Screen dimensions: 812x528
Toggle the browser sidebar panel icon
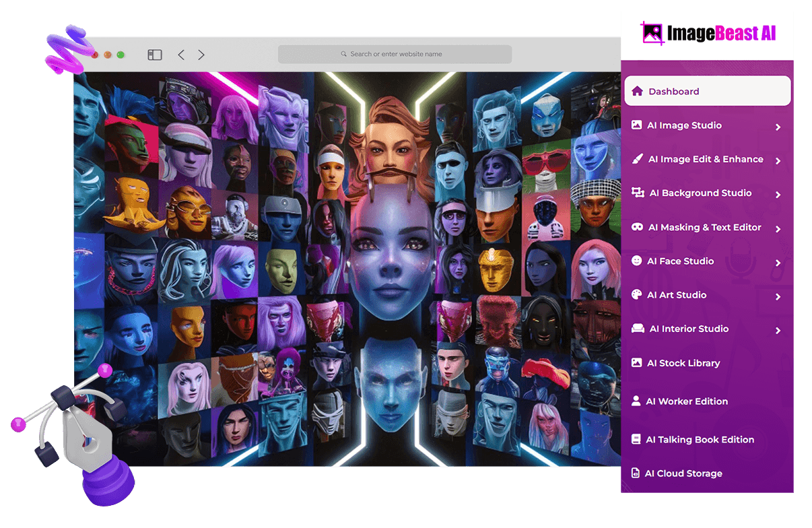click(x=155, y=55)
